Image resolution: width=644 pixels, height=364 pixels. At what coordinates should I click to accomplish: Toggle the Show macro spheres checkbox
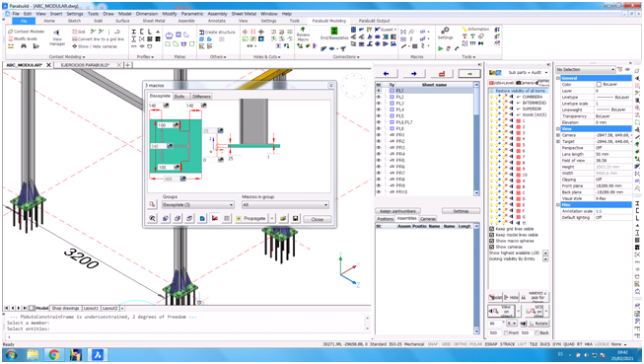pyautogui.click(x=491, y=241)
